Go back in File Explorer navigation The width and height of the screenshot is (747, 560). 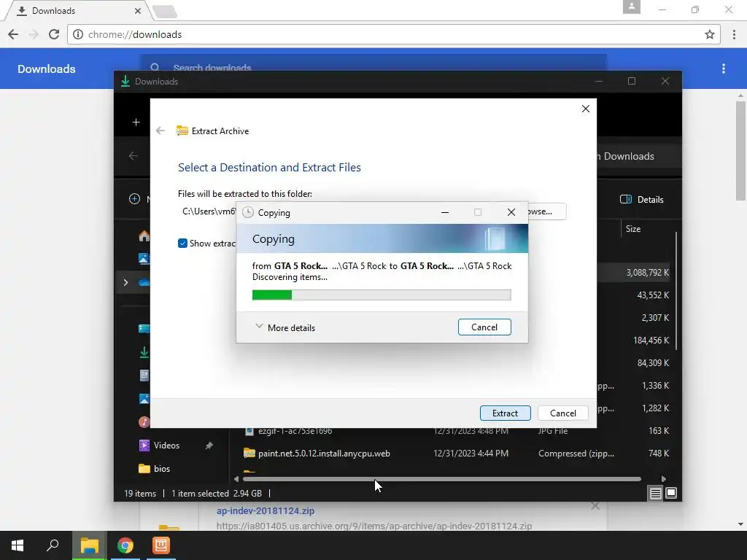[x=133, y=156]
